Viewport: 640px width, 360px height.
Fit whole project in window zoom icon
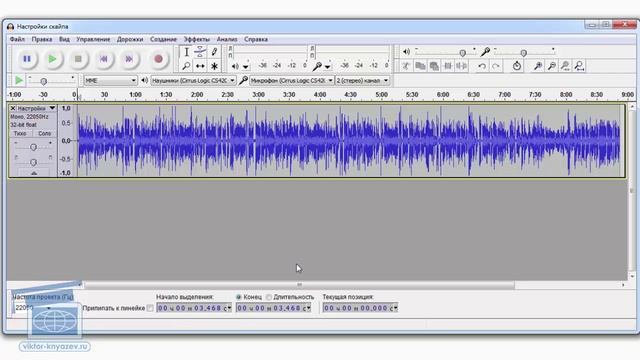(x=579, y=66)
